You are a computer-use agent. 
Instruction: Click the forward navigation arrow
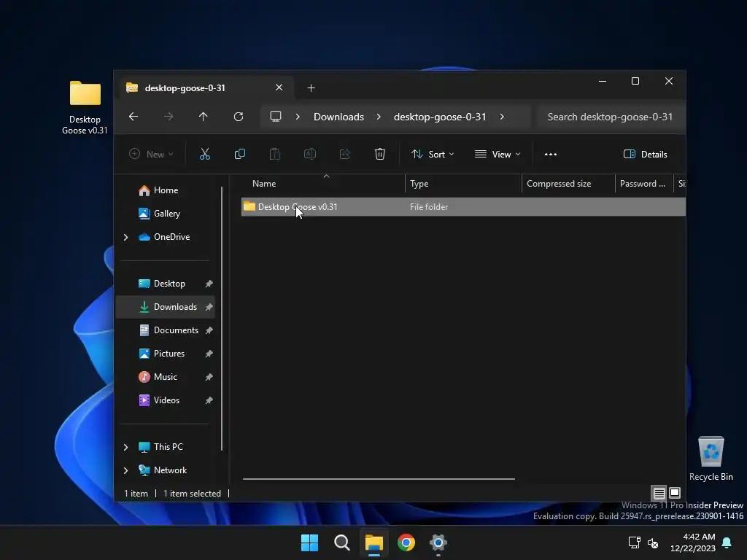tap(169, 117)
